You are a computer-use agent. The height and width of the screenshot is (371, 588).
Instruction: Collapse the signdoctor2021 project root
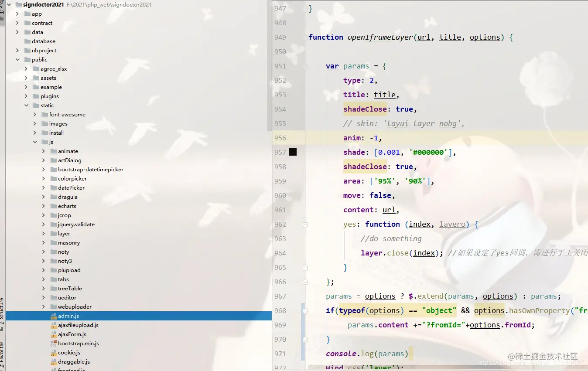[9, 5]
